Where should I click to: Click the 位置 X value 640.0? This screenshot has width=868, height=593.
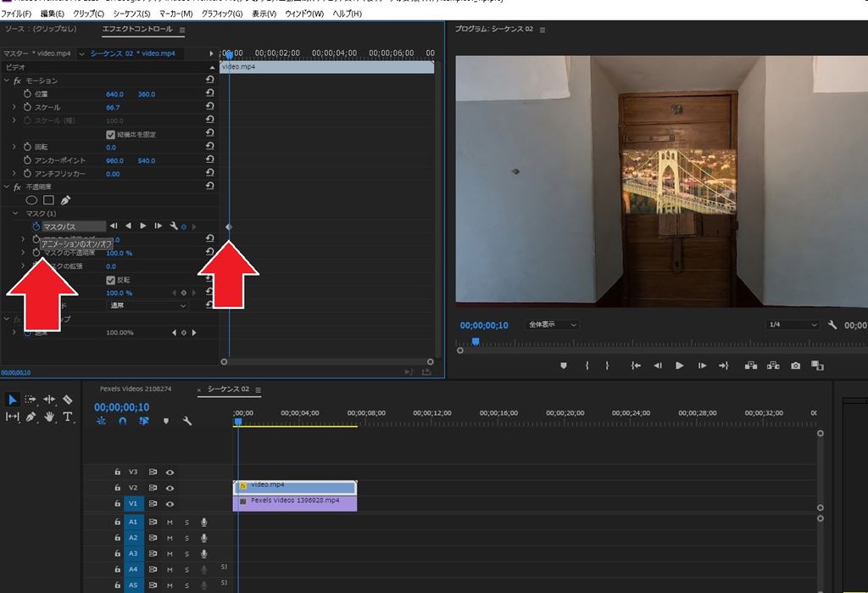pyautogui.click(x=114, y=94)
